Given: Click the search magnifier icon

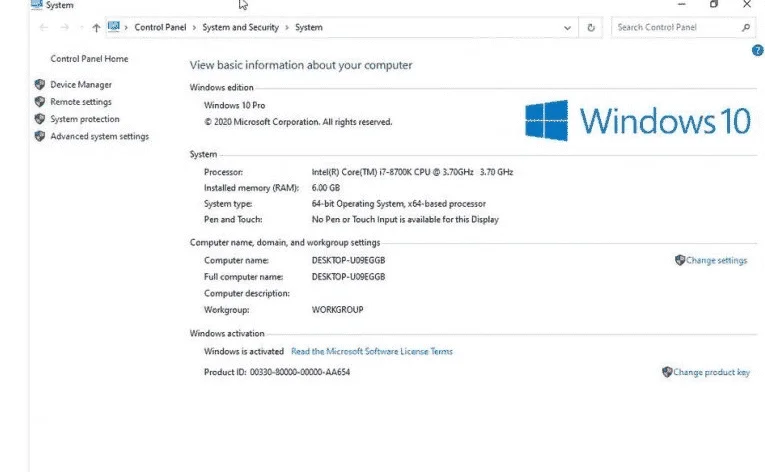Looking at the screenshot, I should pyautogui.click(x=745, y=28).
